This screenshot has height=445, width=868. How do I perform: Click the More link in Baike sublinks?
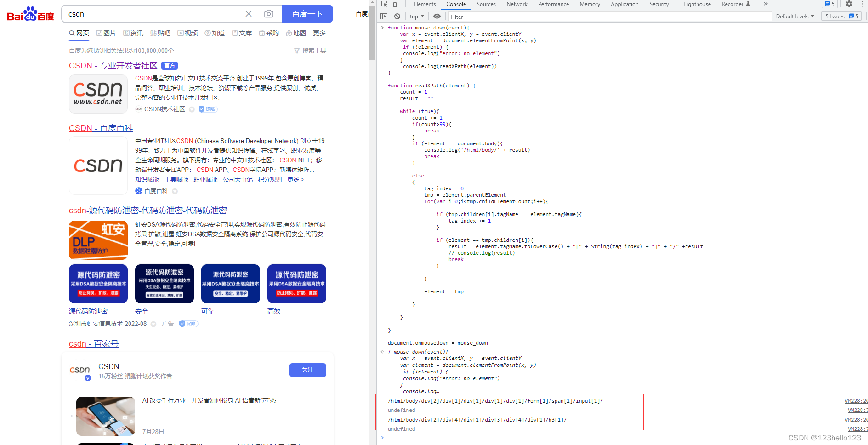pos(295,179)
